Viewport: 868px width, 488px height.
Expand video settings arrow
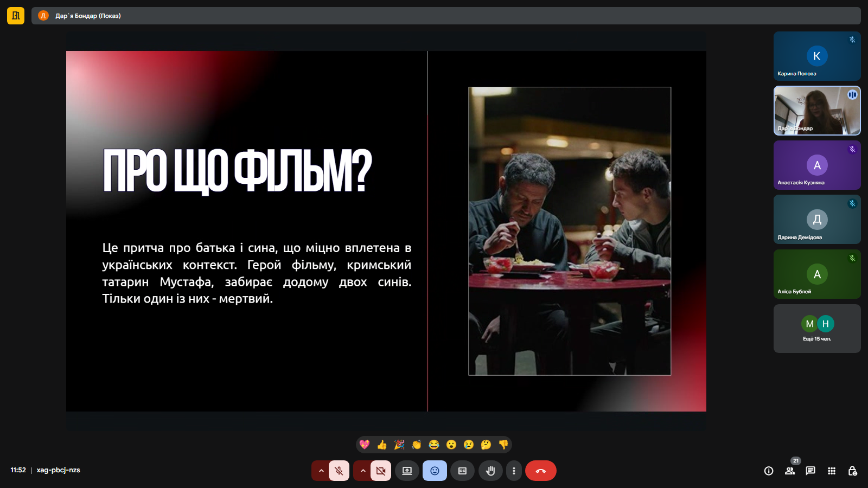coord(363,471)
